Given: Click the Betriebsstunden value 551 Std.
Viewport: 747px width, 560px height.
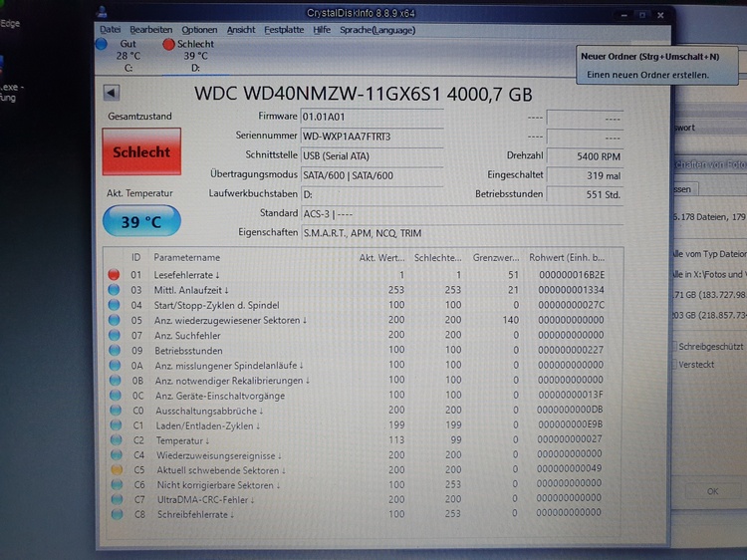Looking at the screenshot, I should pos(585,194).
